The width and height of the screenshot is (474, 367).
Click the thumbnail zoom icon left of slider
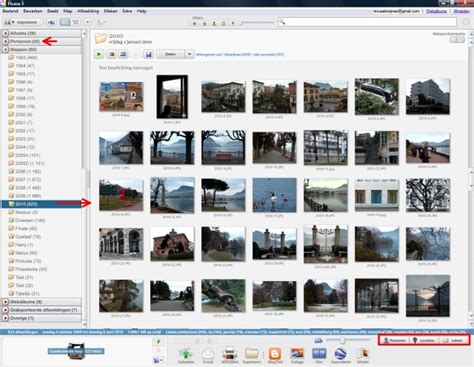tap(318, 340)
